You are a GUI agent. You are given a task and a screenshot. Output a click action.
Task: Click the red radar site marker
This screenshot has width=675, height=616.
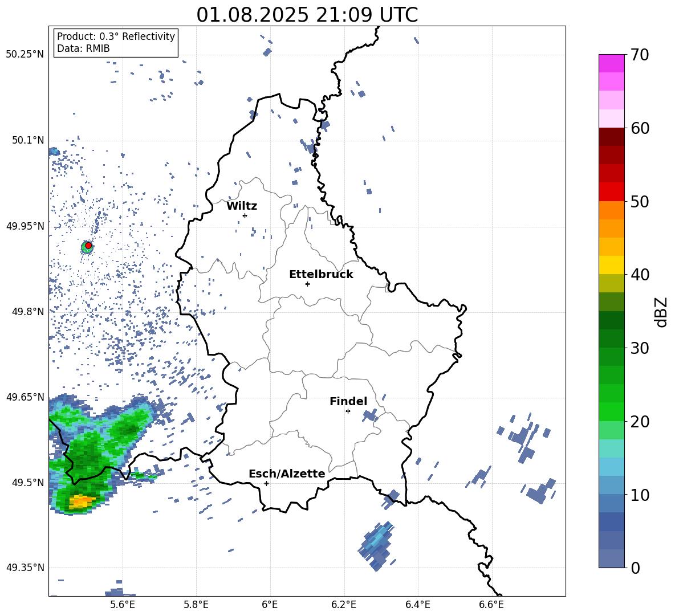(x=88, y=246)
